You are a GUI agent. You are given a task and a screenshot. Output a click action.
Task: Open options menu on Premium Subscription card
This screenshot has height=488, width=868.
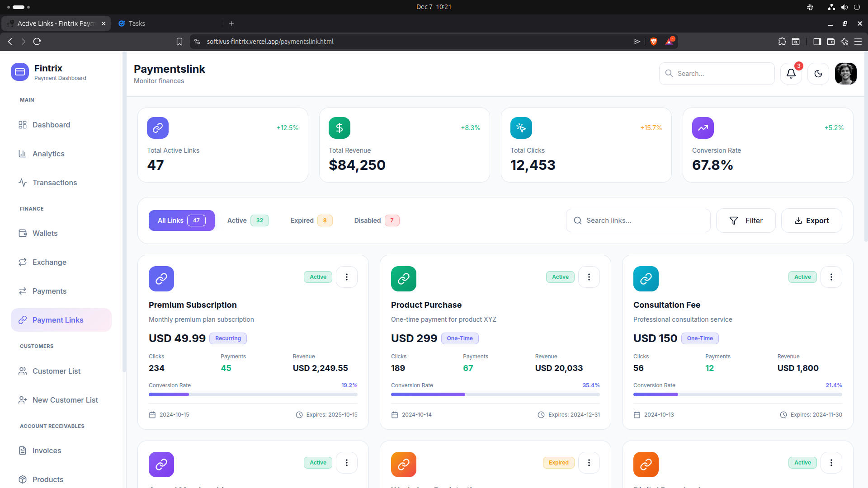click(347, 277)
